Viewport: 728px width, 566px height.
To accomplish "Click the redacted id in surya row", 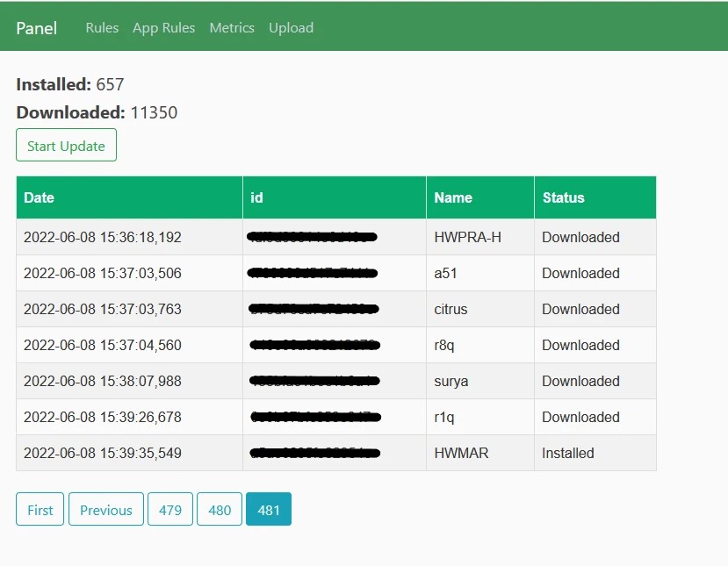I will coord(314,381).
